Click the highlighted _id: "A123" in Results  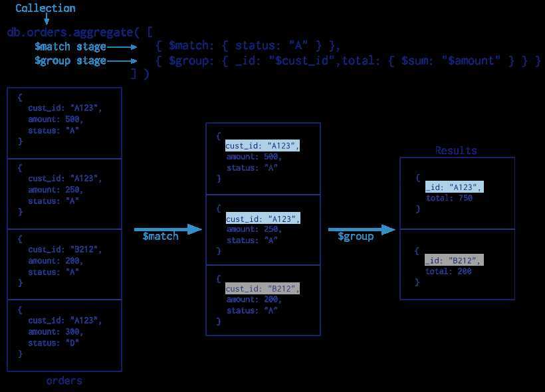(455, 187)
